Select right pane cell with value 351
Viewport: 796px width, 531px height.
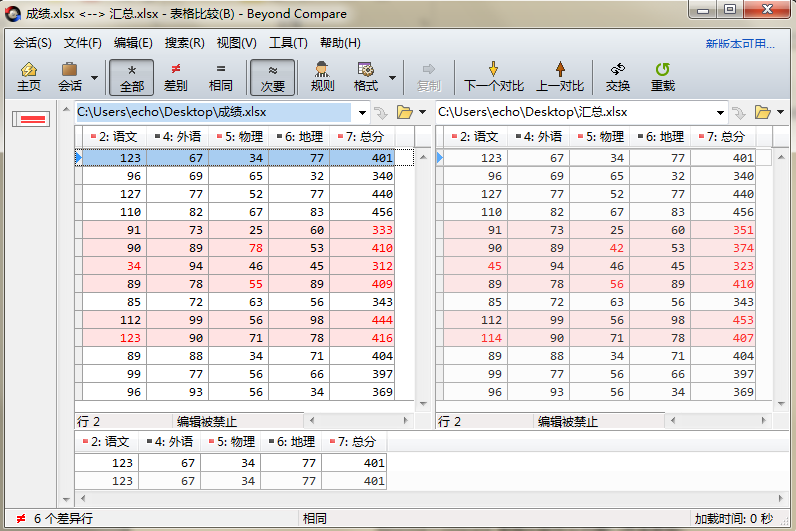point(723,230)
